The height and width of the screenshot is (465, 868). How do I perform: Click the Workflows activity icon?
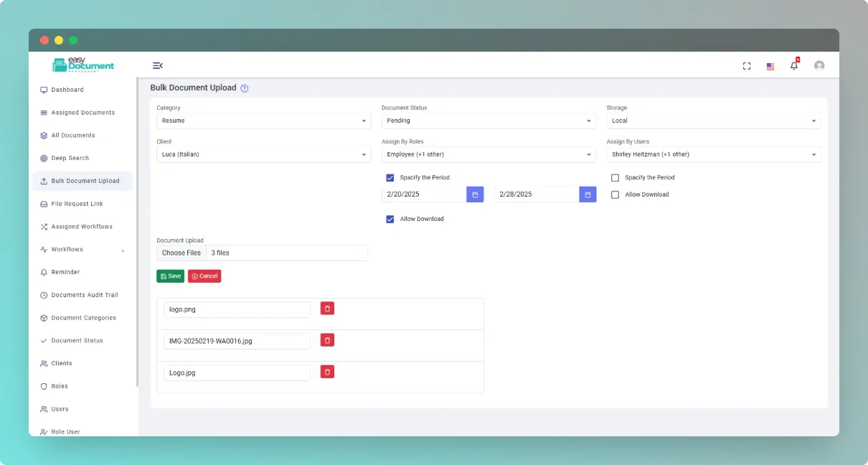(x=44, y=250)
